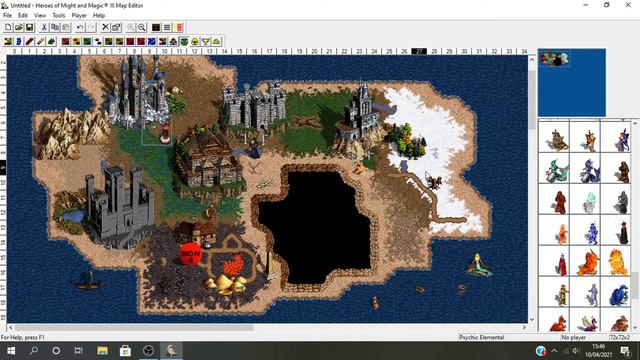This screenshot has height=360, width=640.
Task: Click the palette scrollbar down arrow
Action: pos(635,327)
